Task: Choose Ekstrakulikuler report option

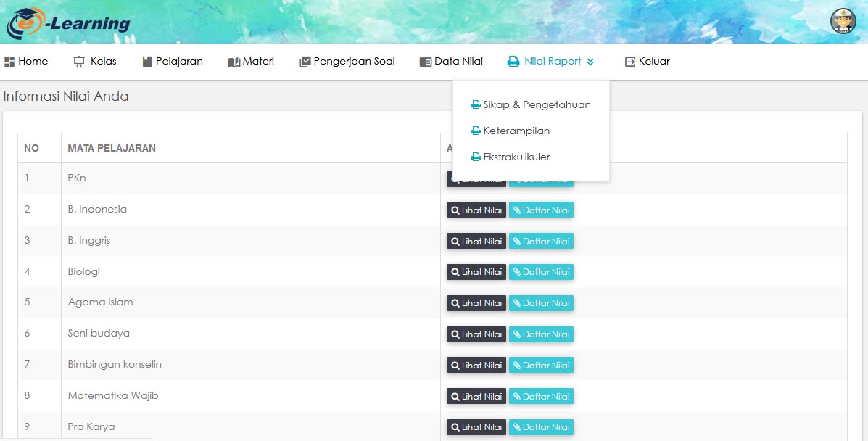Action: pyautogui.click(x=517, y=157)
